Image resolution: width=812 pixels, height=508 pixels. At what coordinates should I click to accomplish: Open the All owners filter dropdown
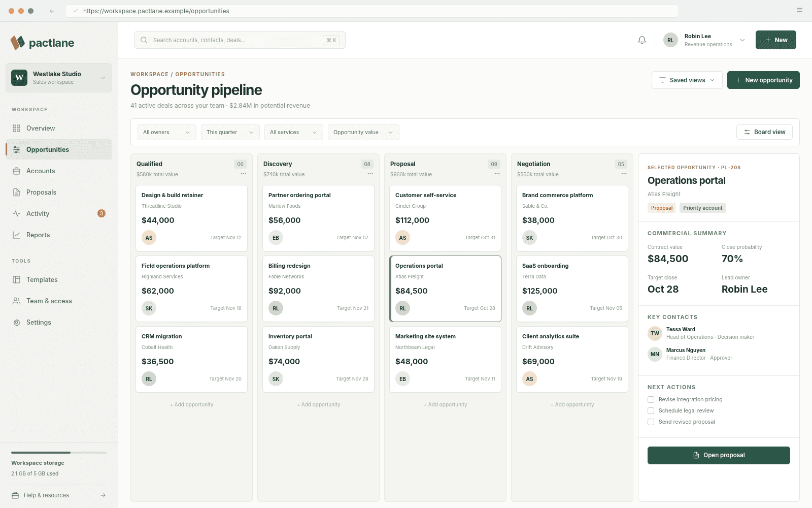pos(167,132)
